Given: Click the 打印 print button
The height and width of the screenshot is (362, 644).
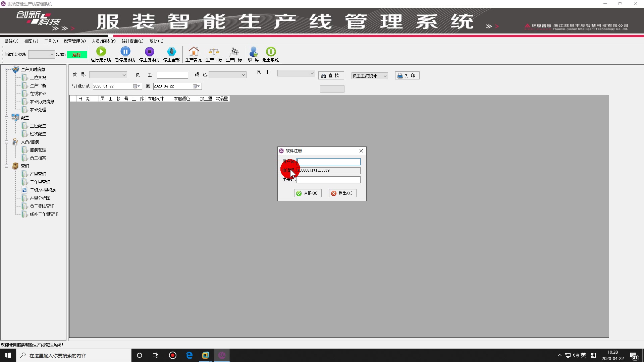Looking at the screenshot, I should 407,76.
